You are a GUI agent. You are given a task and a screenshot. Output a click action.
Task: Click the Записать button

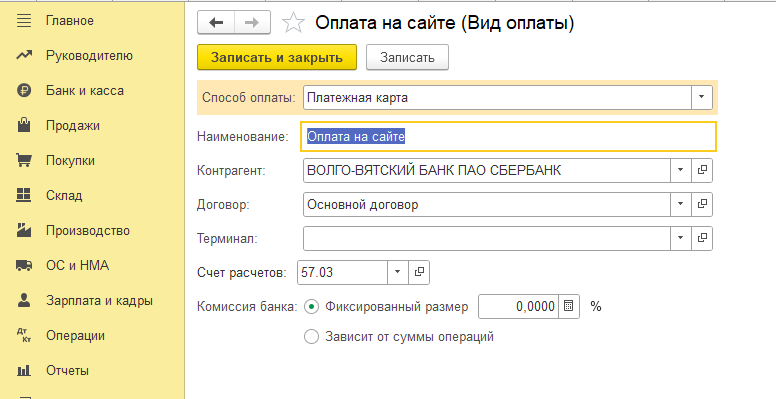pos(407,57)
